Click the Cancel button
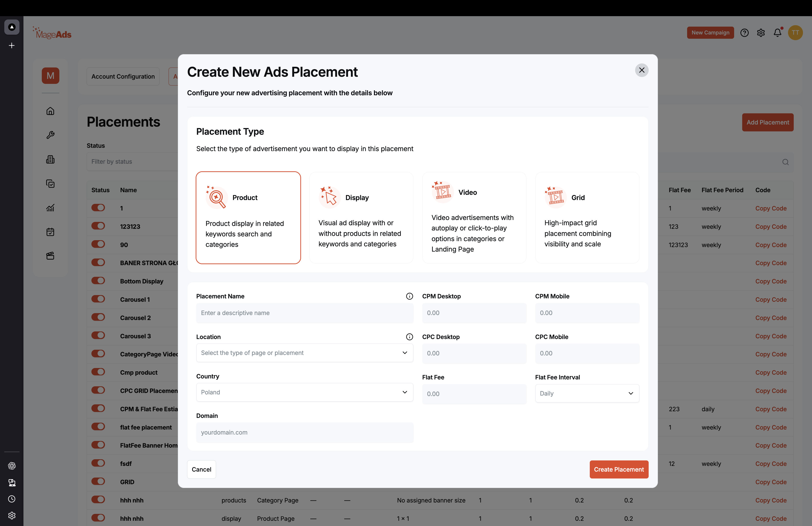This screenshot has width=812, height=526. coord(201,470)
